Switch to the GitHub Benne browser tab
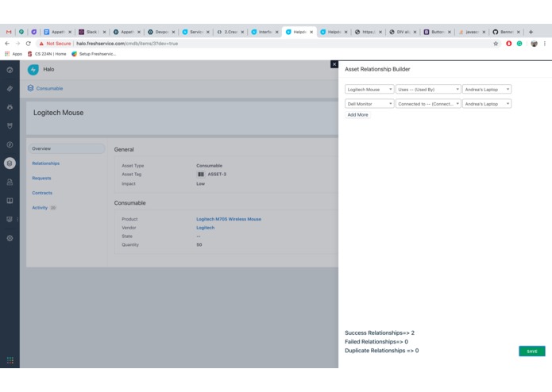The width and height of the screenshot is (552, 392). coord(505,32)
